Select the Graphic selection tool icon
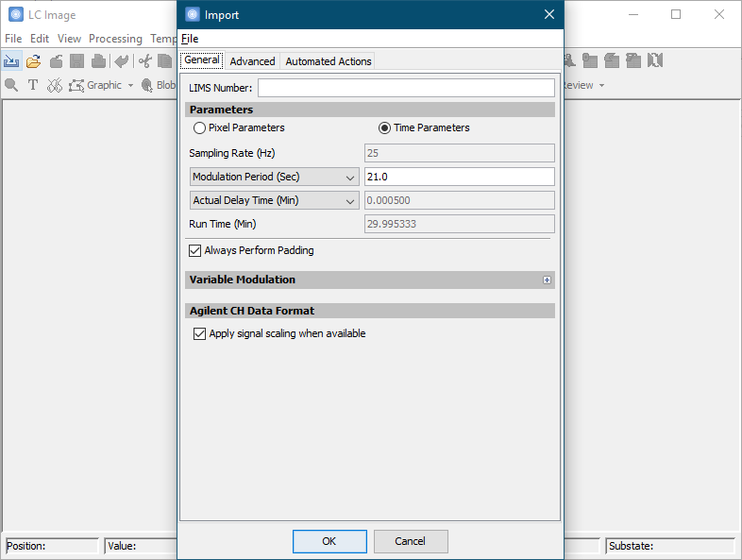Screen dimensions: 742x560 point(76,85)
